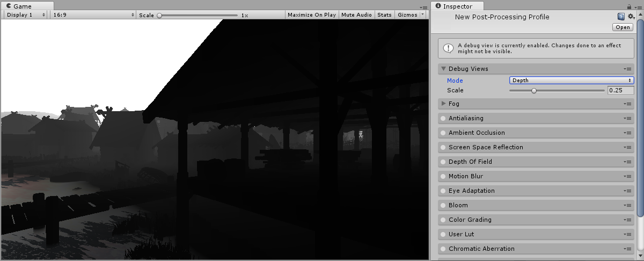Turn on the Motion Blur toggle
This screenshot has height=261, width=644.
point(443,176)
